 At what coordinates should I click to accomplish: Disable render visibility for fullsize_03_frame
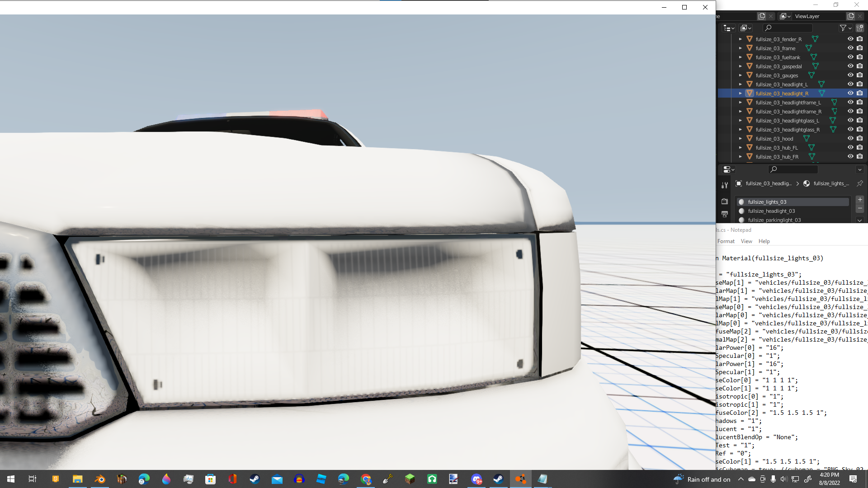coord(859,48)
